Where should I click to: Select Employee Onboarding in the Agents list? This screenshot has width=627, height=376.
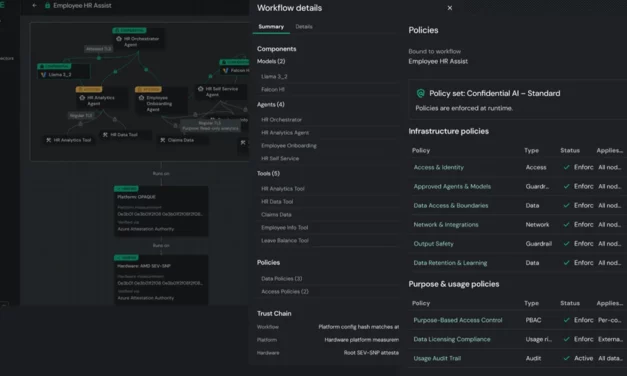[289, 146]
